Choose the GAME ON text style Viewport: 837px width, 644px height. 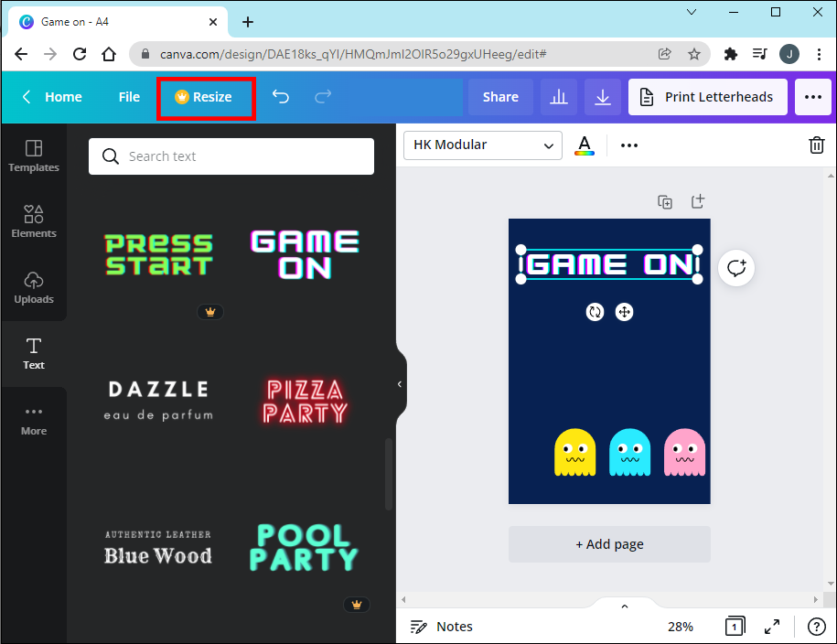[305, 255]
